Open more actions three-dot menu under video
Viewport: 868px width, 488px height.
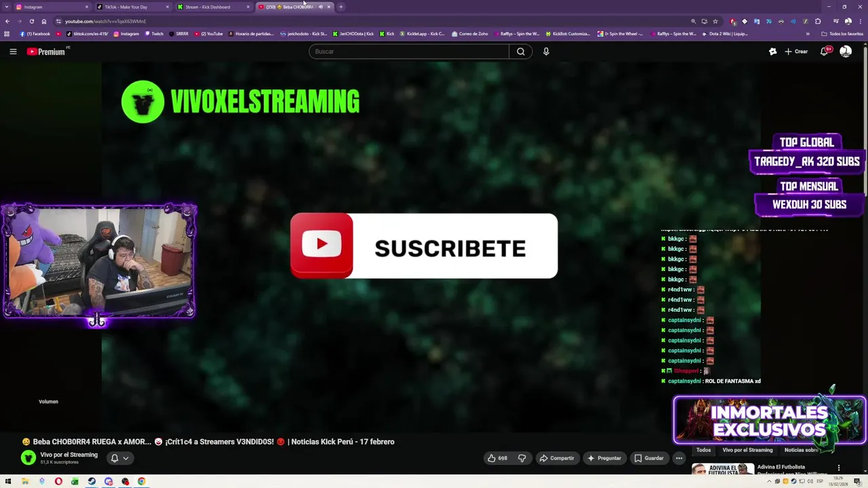pyautogui.click(x=679, y=458)
